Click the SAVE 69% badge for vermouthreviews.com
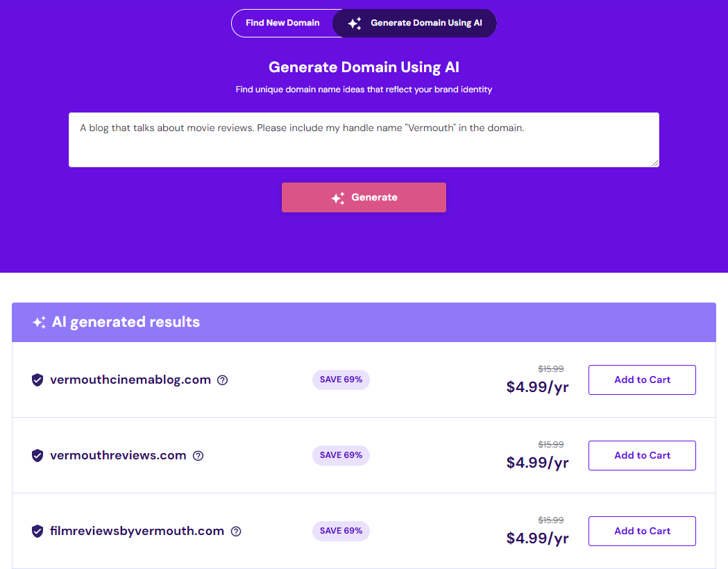728x569 pixels. tap(341, 455)
